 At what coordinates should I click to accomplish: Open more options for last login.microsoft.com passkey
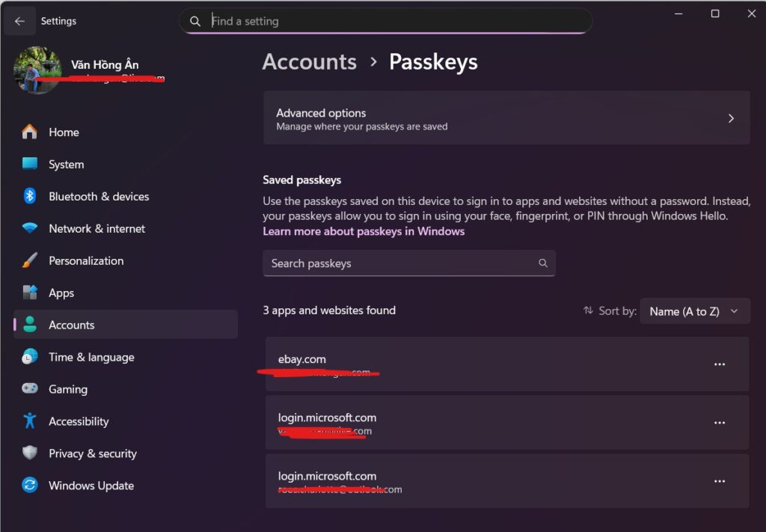[x=720, y=481]
